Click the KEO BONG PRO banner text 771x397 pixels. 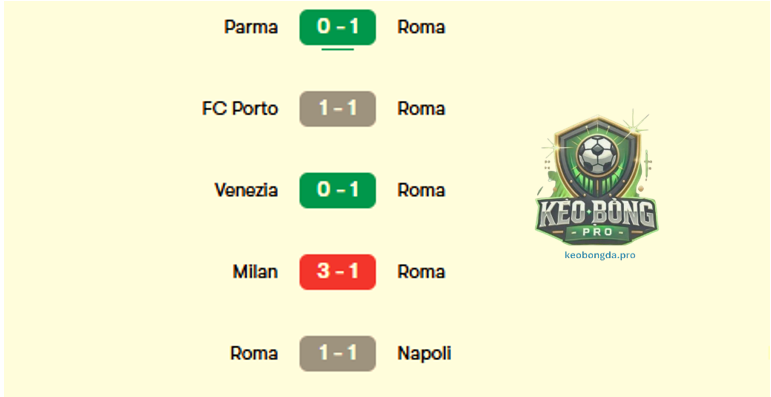click(596, 219)
